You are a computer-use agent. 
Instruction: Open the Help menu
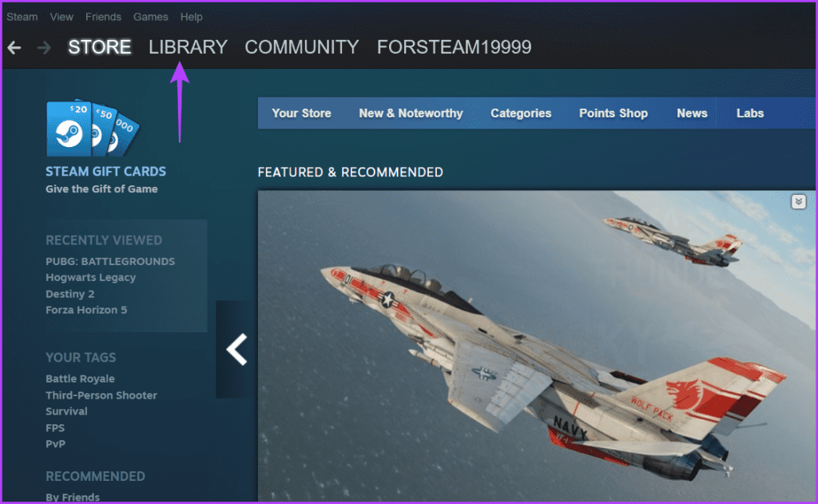pyautogui.click(x=192, y=17)
